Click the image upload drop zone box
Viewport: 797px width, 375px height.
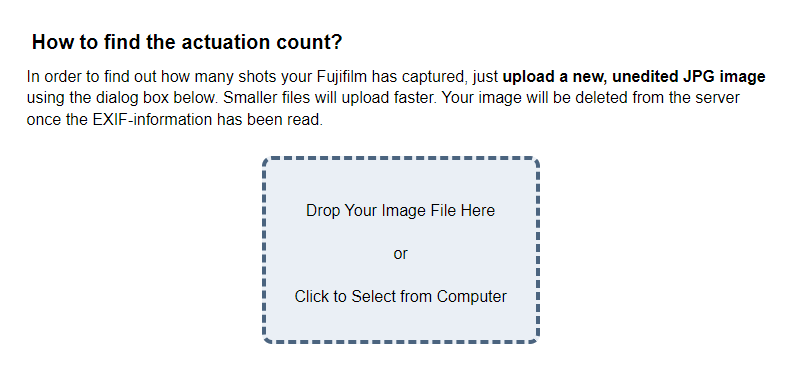401,250
